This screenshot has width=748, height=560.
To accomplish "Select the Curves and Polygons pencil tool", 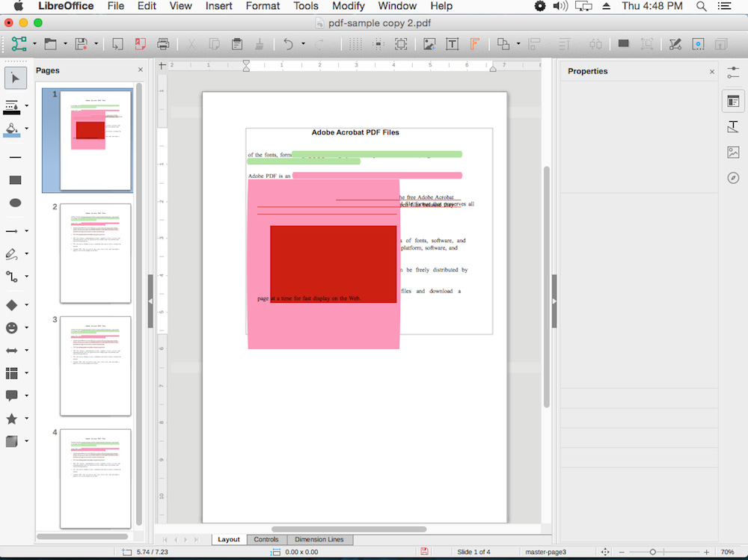I will coord(11,253).
